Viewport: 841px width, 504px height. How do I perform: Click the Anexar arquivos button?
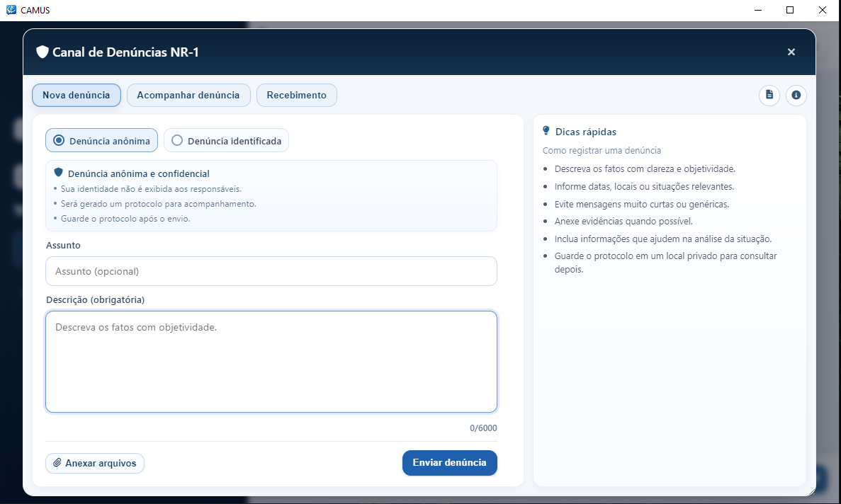point(95,463)
